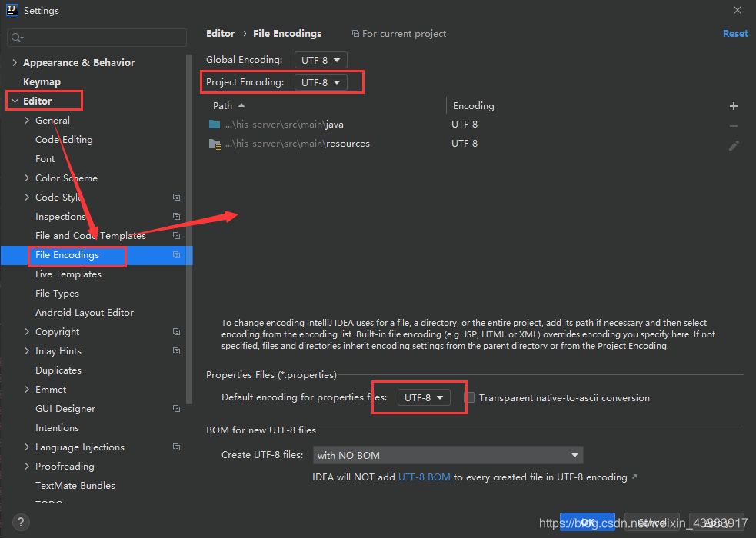Screen dimensions: 756x538
Task: Click the settings search field
Action: 97,38
